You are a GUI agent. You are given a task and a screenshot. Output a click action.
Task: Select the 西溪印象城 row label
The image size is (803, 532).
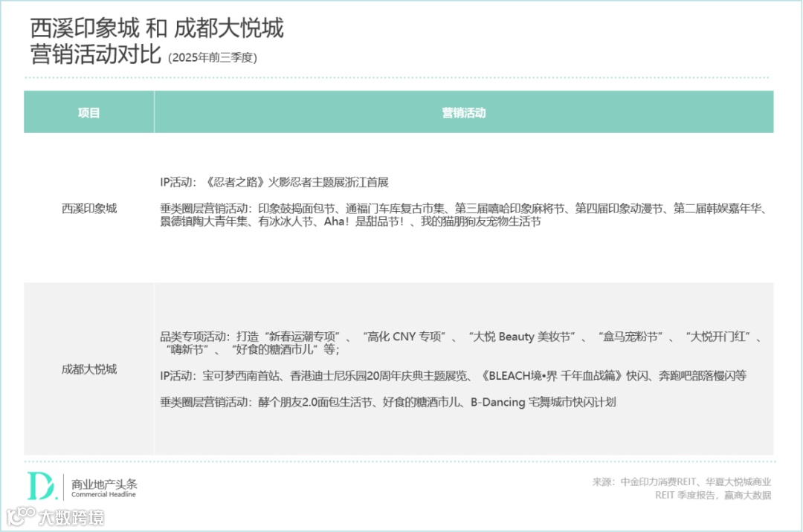point(89,208)
